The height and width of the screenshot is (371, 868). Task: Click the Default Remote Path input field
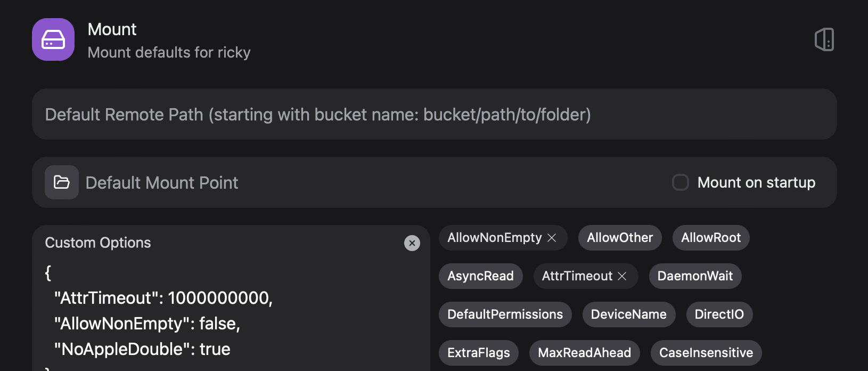434,115
